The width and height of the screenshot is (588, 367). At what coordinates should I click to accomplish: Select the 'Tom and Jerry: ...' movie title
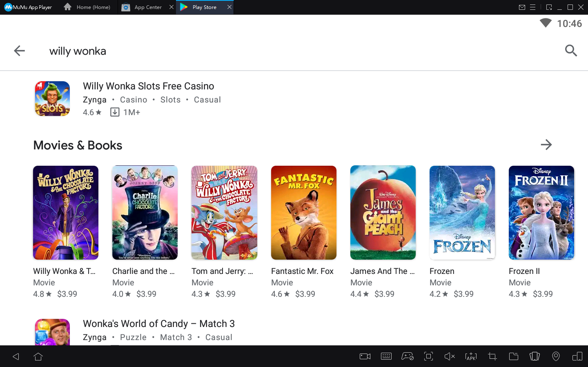coord(222,271)
